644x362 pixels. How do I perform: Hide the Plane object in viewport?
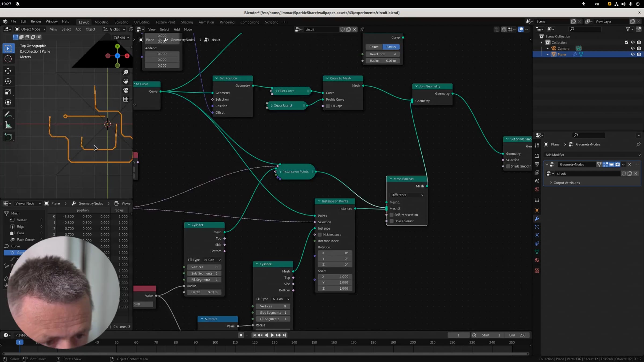[632, 54]
